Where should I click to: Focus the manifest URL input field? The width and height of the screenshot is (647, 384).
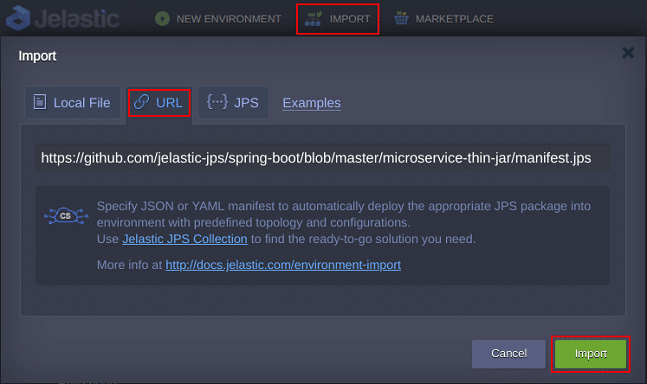pyautogui.click(x=323, y=158)
